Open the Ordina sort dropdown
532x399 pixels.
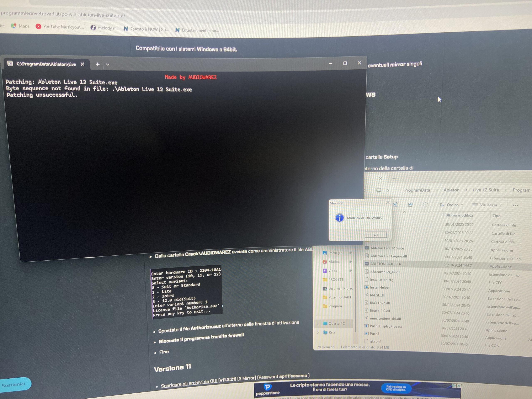click(451, 205)
